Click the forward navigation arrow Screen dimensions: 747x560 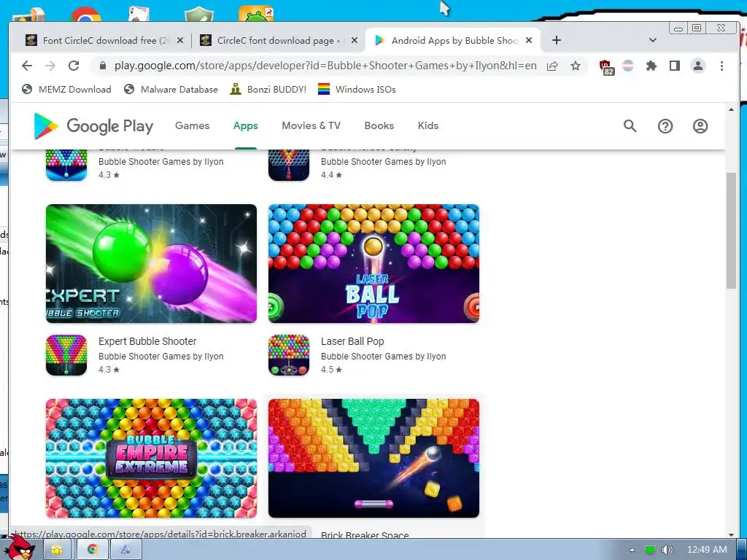tap(50, 66)
